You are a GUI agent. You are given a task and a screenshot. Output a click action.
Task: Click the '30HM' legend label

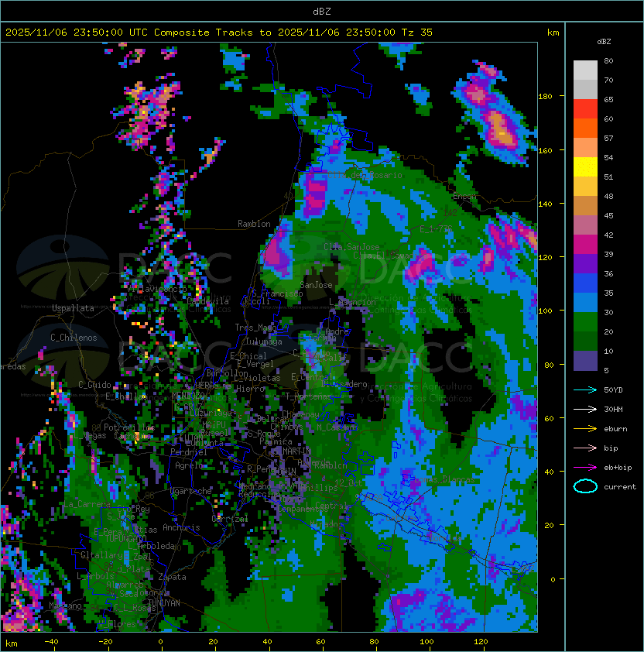(x=613, y=409)
